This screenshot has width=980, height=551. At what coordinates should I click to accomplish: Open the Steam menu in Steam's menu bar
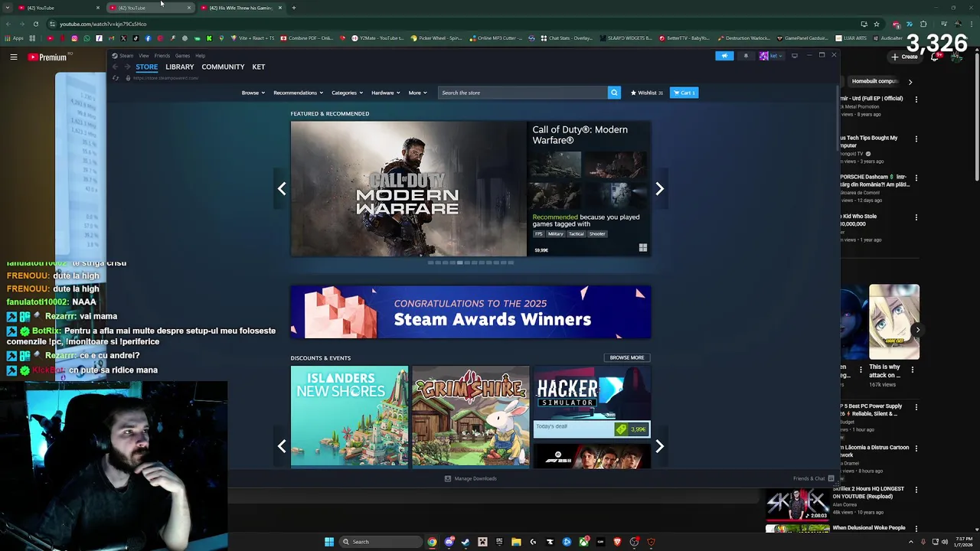(x=126, y=56)
